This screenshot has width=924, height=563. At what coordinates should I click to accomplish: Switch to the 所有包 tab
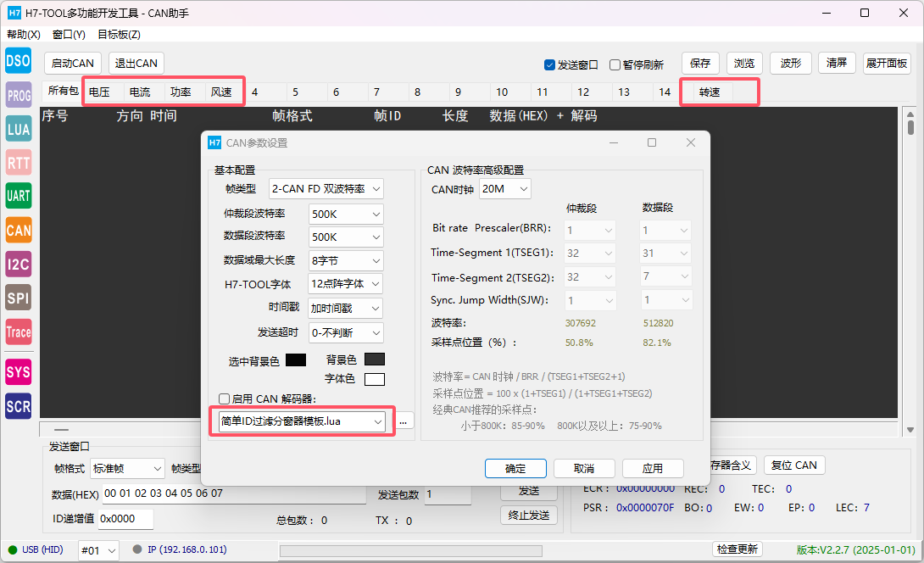[x=63, y=91]
